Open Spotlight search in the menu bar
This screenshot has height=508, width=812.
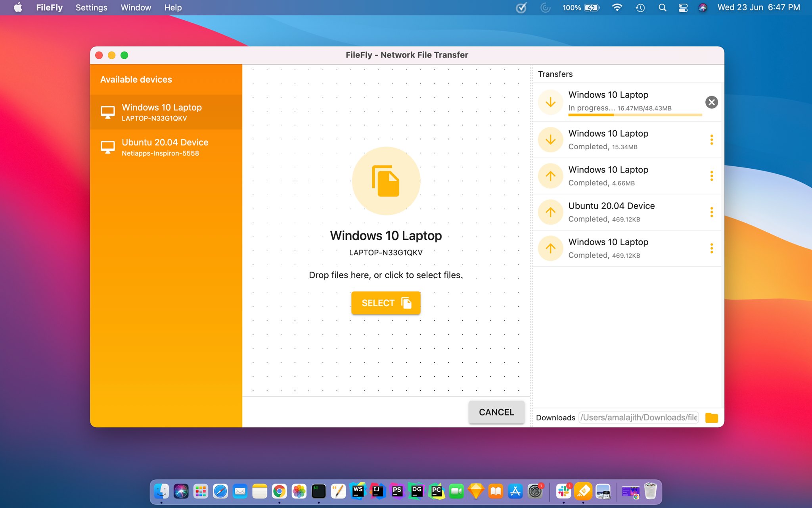662,8
